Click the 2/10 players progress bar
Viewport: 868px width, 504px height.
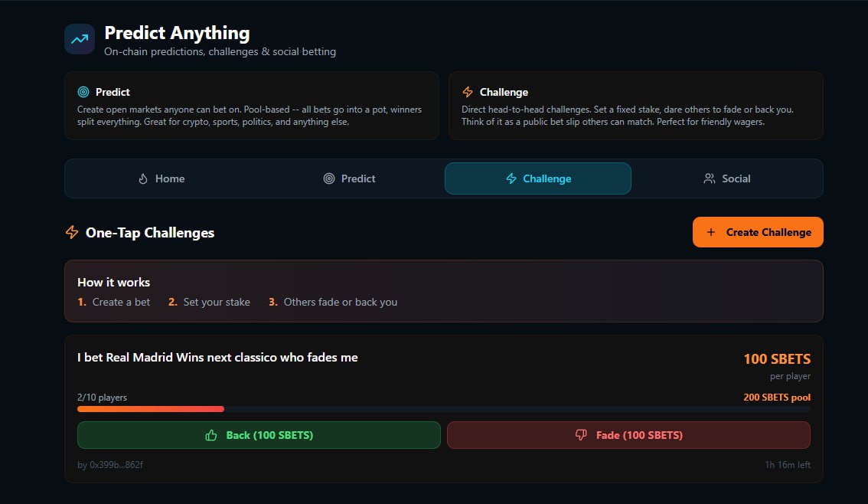click(x=444, y=409)
